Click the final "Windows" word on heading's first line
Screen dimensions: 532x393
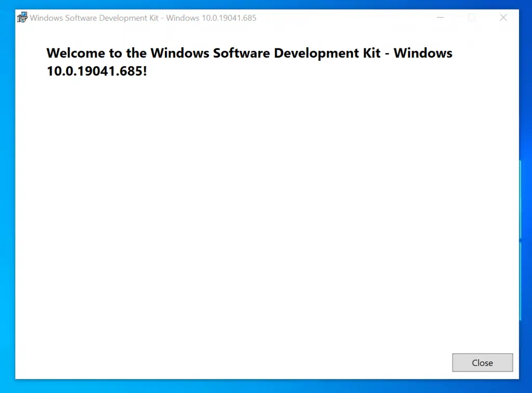tap(423, 53)
